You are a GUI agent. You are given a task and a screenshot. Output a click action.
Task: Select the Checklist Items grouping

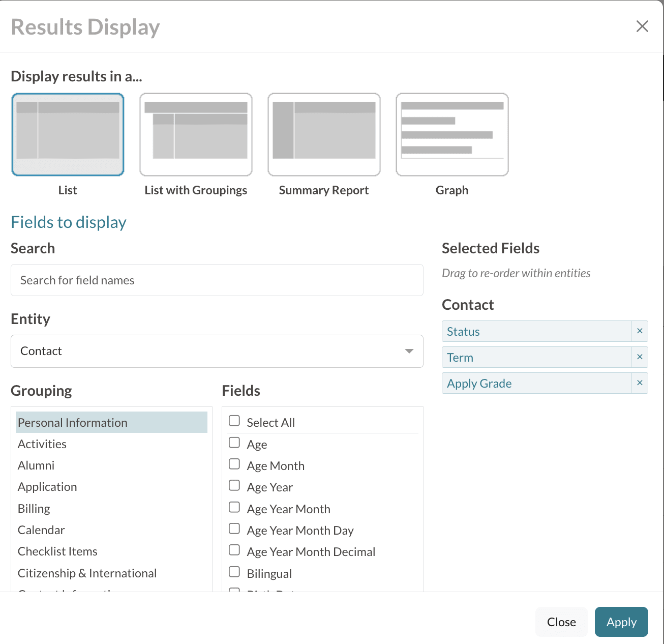[57, 551]
